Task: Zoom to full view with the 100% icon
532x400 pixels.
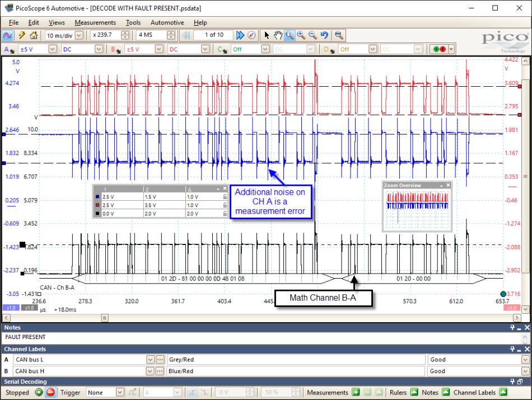Action: click(339, 35)
